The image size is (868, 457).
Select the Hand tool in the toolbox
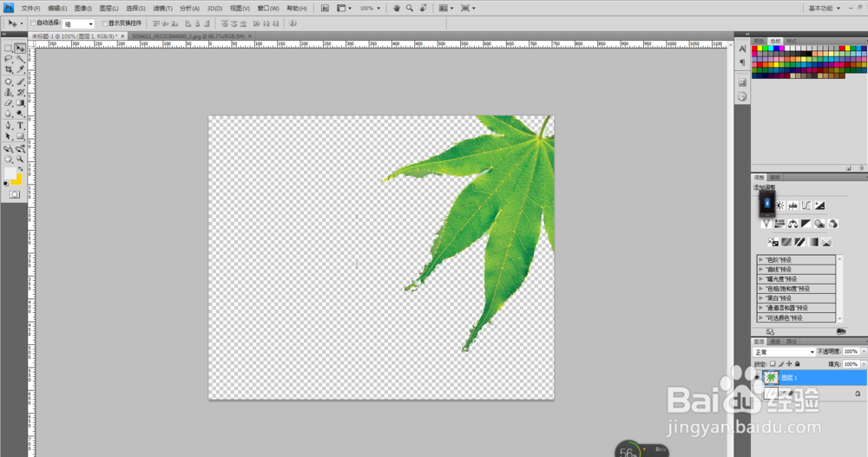click(x=9, y=160)
